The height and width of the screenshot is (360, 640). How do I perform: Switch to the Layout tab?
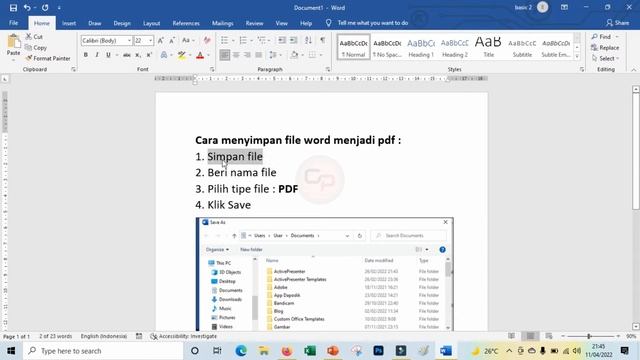(151, 23)
